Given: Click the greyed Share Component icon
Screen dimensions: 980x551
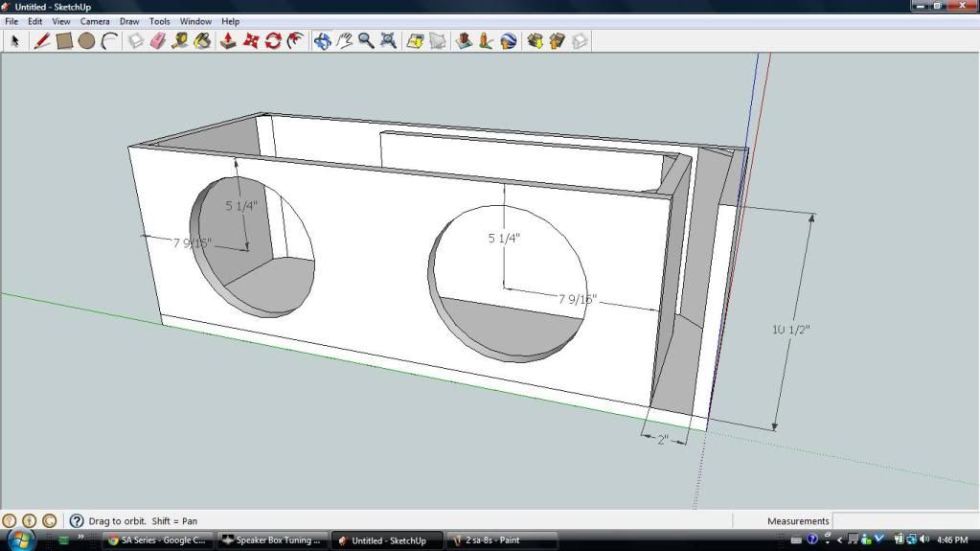Looking at the screenshot, I should pyautogui.click(x=580, y=41).
